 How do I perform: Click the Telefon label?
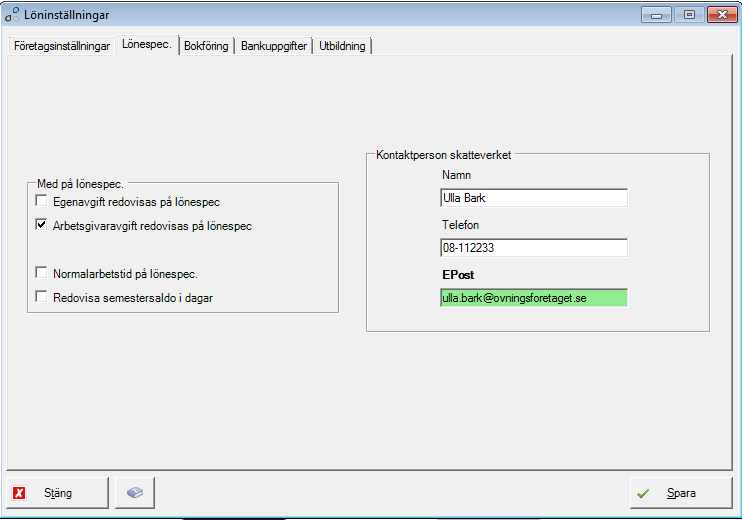pyautogui.click(x=460, y=225)
